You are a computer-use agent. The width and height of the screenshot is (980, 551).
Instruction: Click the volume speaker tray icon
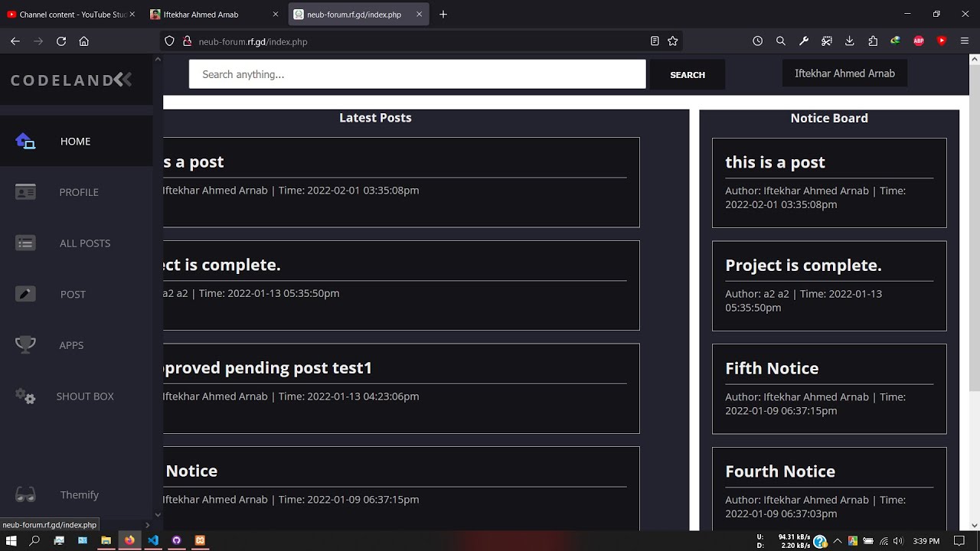pyautogui.click(x=897, y=541)
